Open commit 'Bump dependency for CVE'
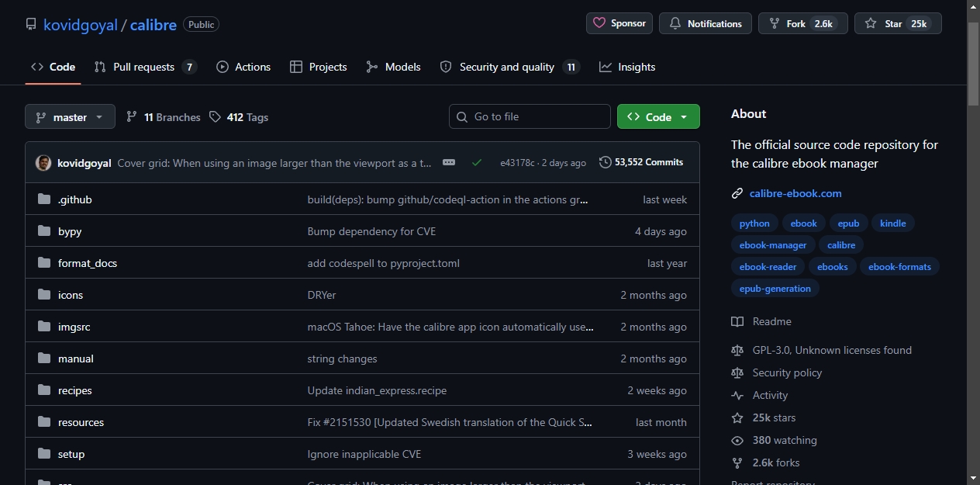 tap(371, 231)
